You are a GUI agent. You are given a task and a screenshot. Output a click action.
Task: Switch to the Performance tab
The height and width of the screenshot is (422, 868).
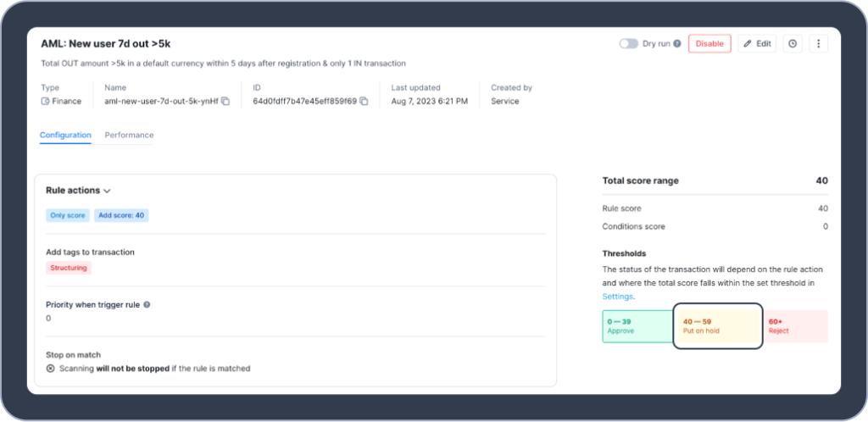[x=129, y=135]
